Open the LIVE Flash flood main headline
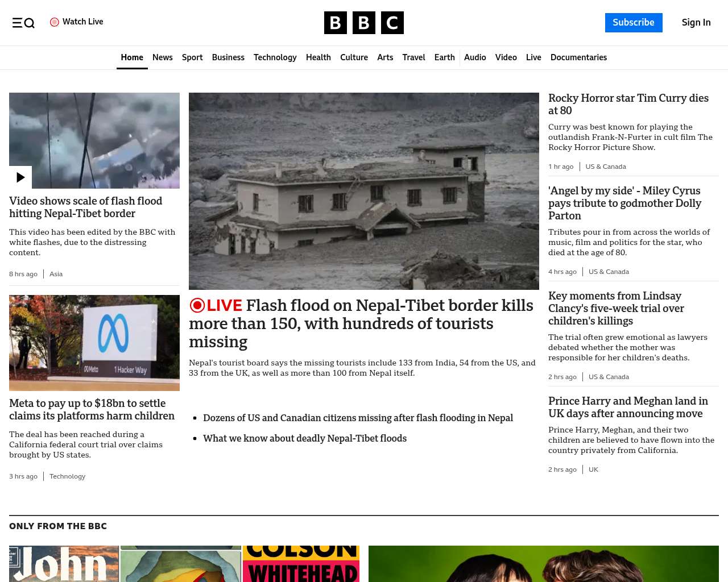The height and width of the screenshot is (582, 728). pyautogui.click(x=362, y=323)
